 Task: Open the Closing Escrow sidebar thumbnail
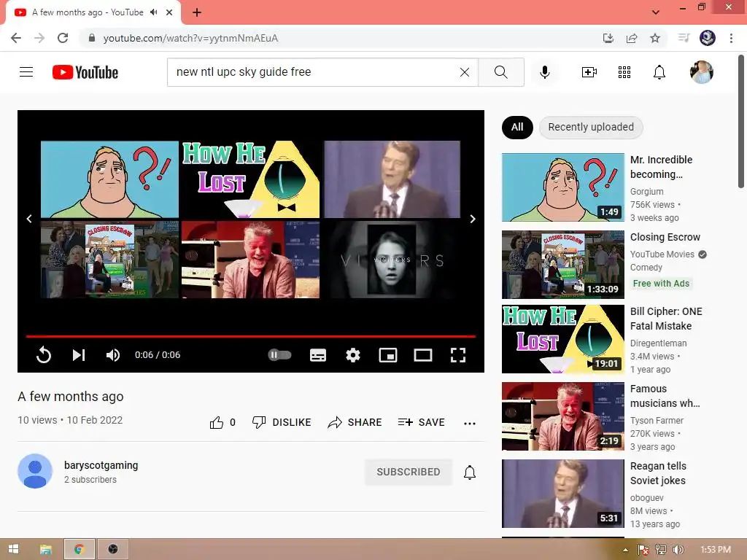click(562, 265)
